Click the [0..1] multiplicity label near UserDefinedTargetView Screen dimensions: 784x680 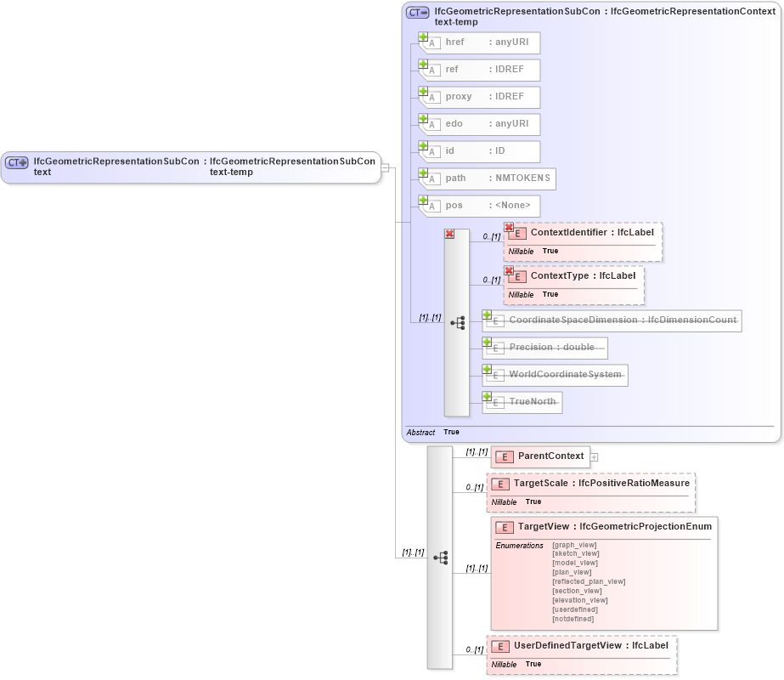coord(474,650)
